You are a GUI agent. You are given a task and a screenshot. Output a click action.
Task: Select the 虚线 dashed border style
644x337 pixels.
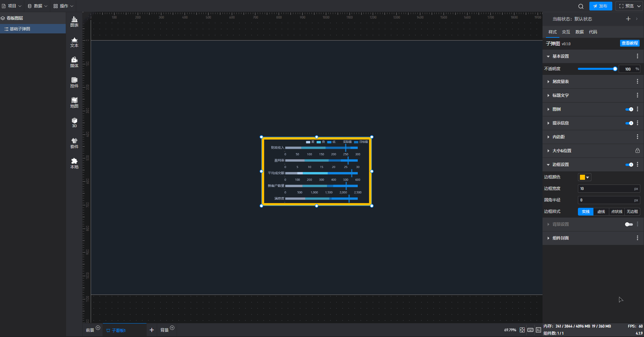[601, 212]
